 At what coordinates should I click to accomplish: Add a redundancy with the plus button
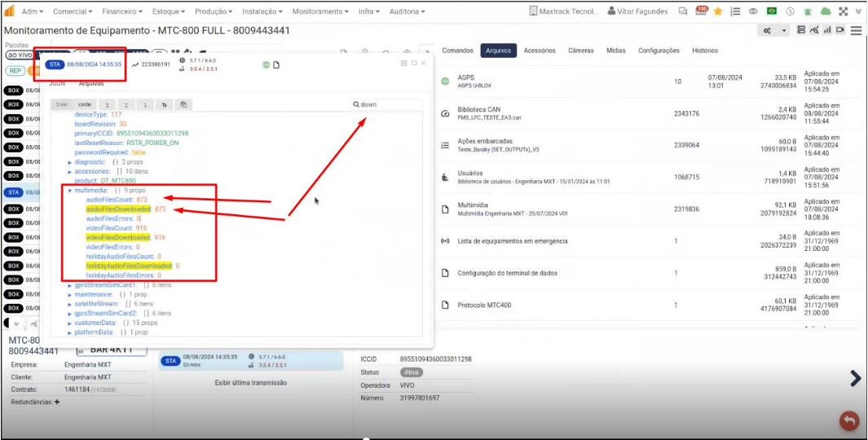click(x=57, y=403)
